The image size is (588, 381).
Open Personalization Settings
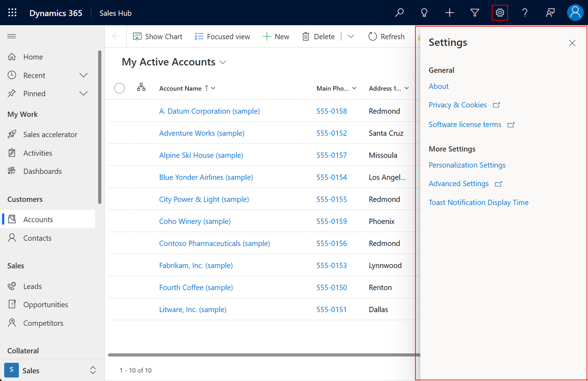(467, 165)
